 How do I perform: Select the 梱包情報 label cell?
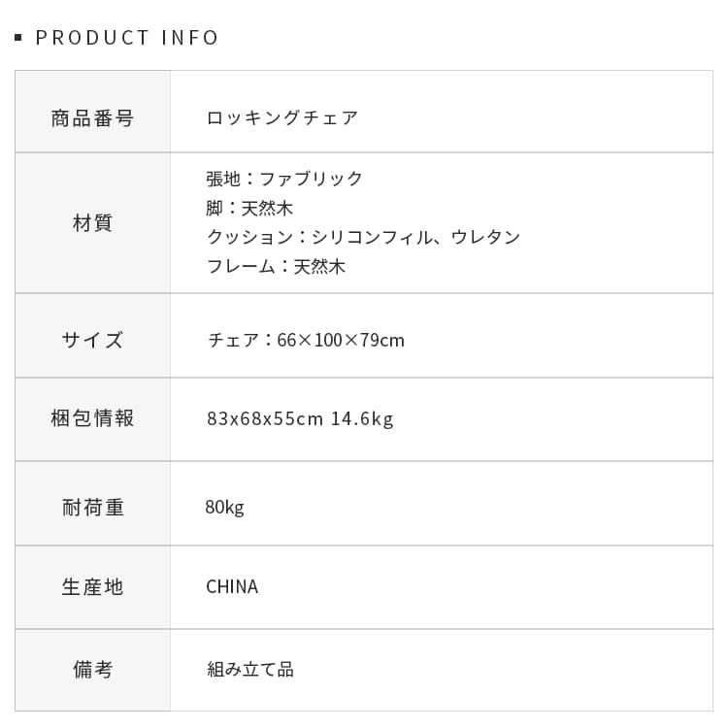click(92, 418)
